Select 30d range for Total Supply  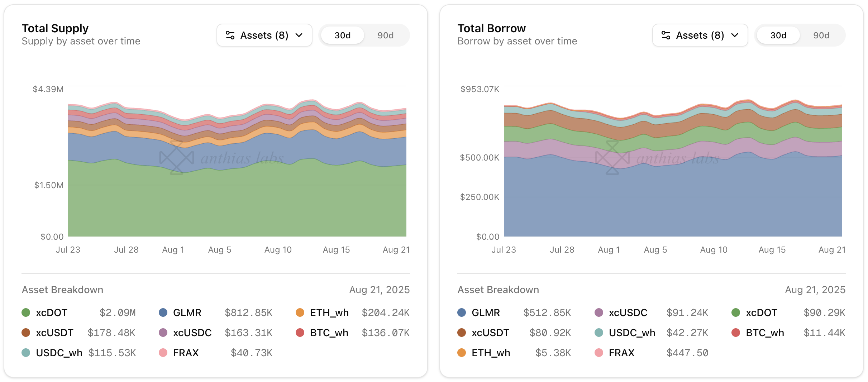343,35
